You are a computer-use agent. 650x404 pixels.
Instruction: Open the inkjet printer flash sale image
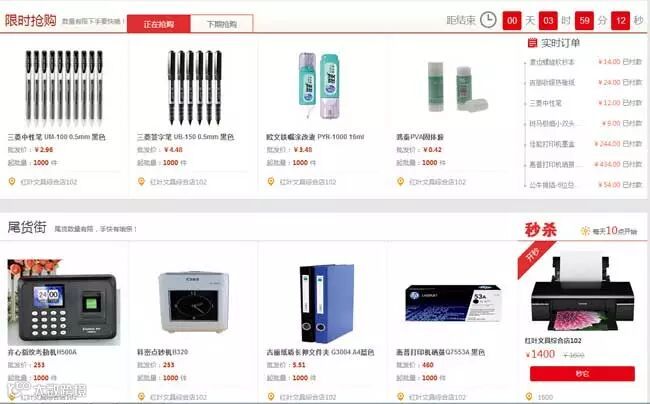click(582, 292)
